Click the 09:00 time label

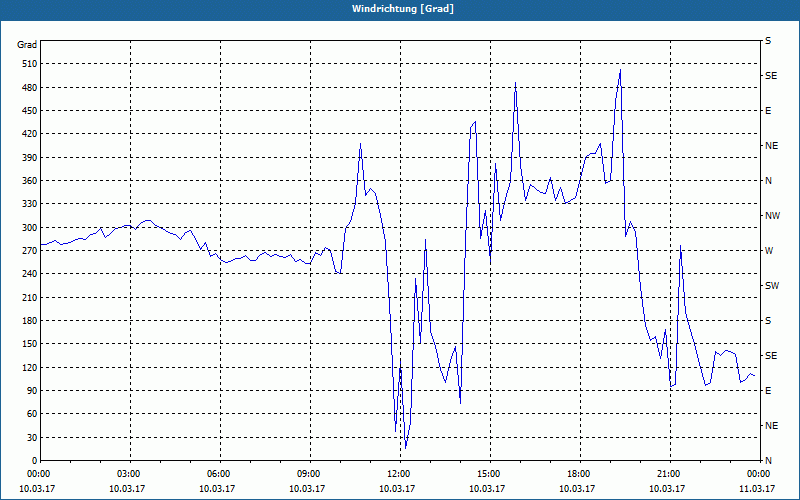(x=310, y=474)
